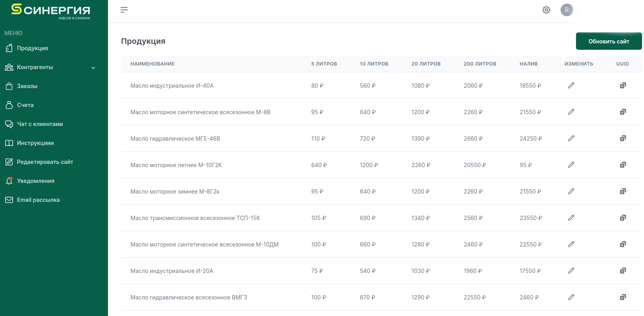Select name Масло моторное летнее М-10Г2К

[176, 165]
